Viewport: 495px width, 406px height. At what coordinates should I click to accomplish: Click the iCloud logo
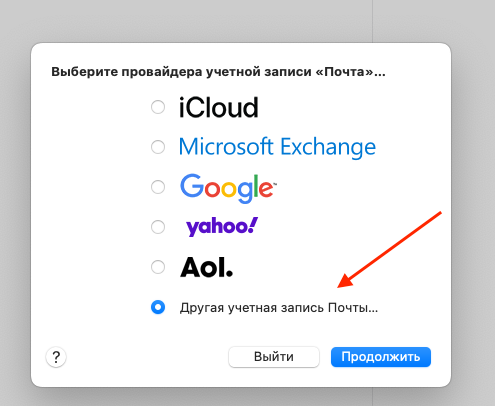(218, 108)
